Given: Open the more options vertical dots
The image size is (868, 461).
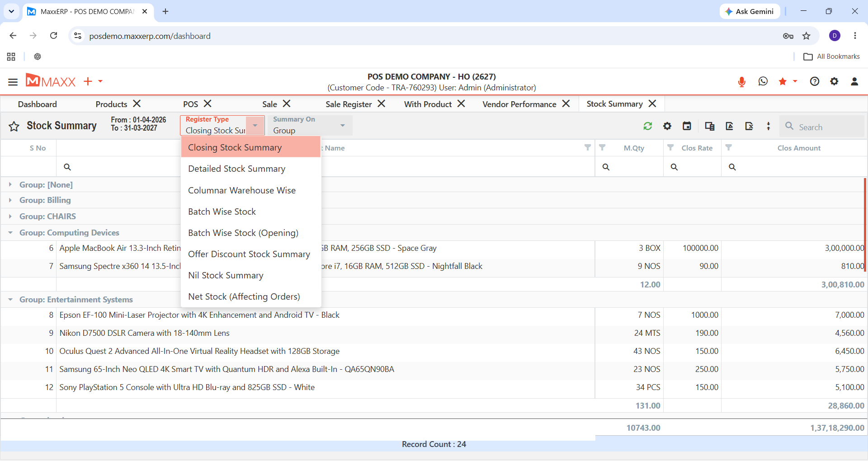Looking at the screenshot, I should pos(769,126).
